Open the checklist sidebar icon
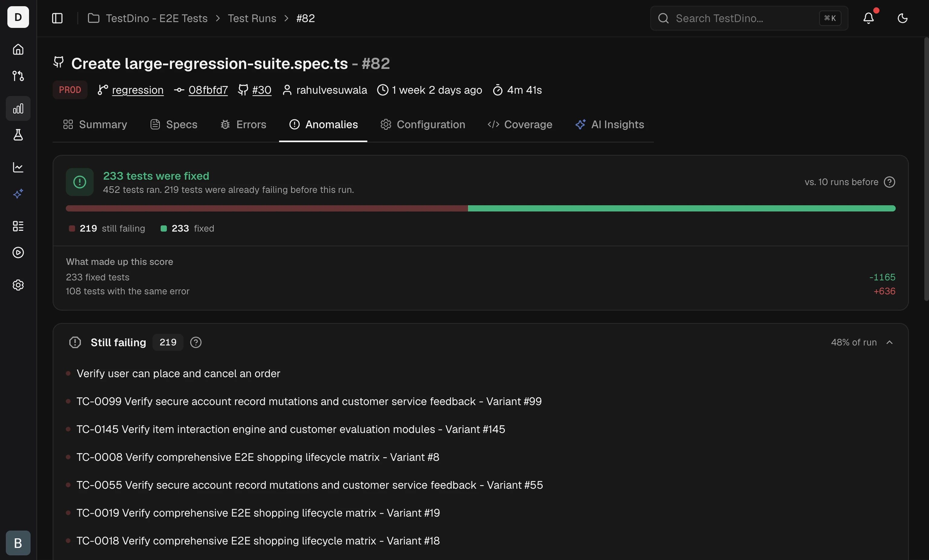Screen dimensions: 929x560 tap(18, 226)
